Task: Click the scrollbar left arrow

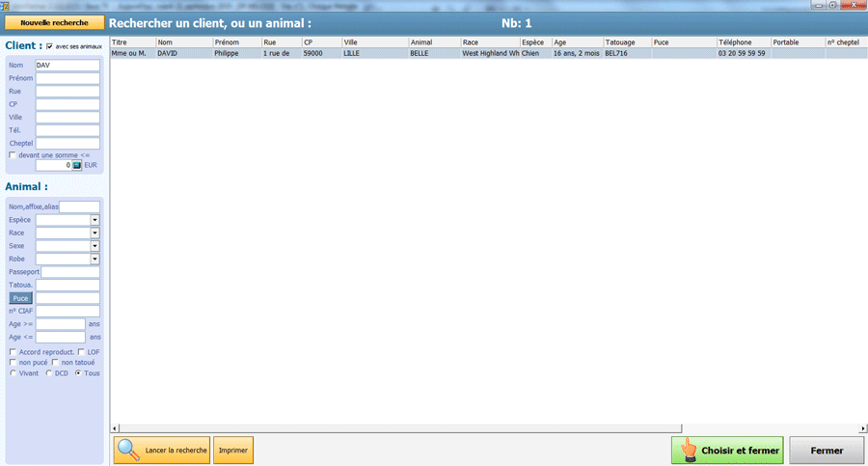Action: tap(115, 428)
